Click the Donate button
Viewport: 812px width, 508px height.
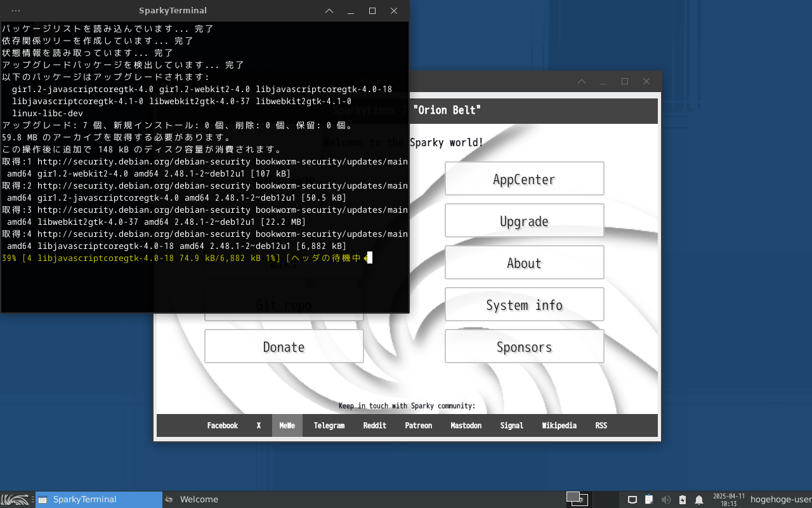[284, 347]
